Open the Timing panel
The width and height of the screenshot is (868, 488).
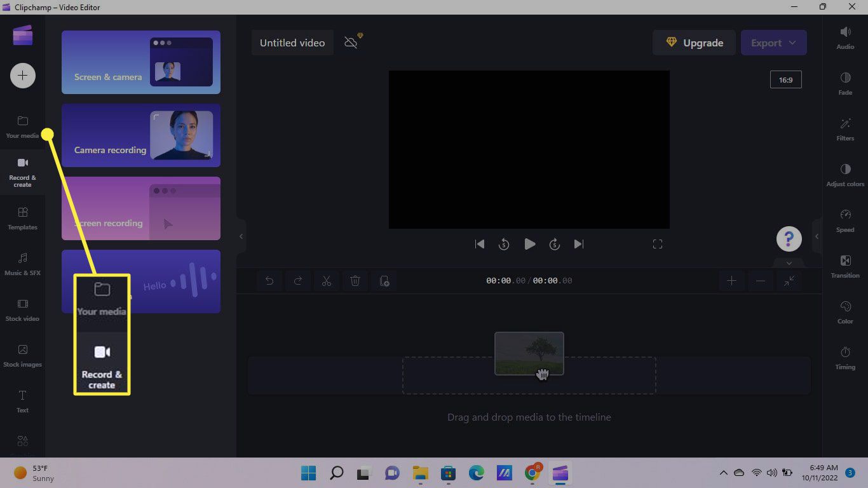pyautogui.click(x=845, y=358)
